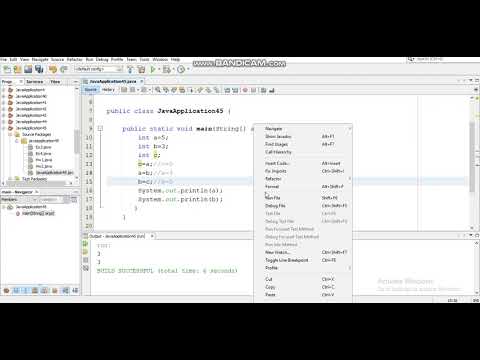The image size is (480, 360).
Task: Choose Insert Code in context menu
Action: click(303, 163)
